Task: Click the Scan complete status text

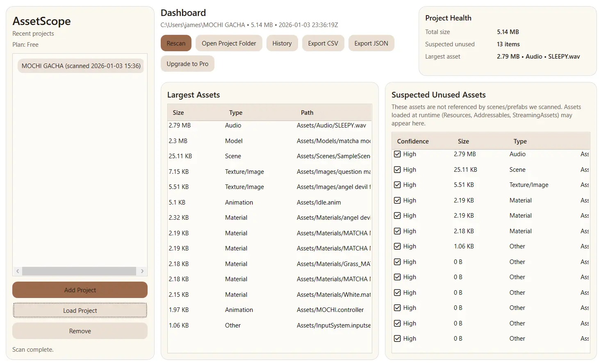Action: pyautogui.click(x=33, y=350)
